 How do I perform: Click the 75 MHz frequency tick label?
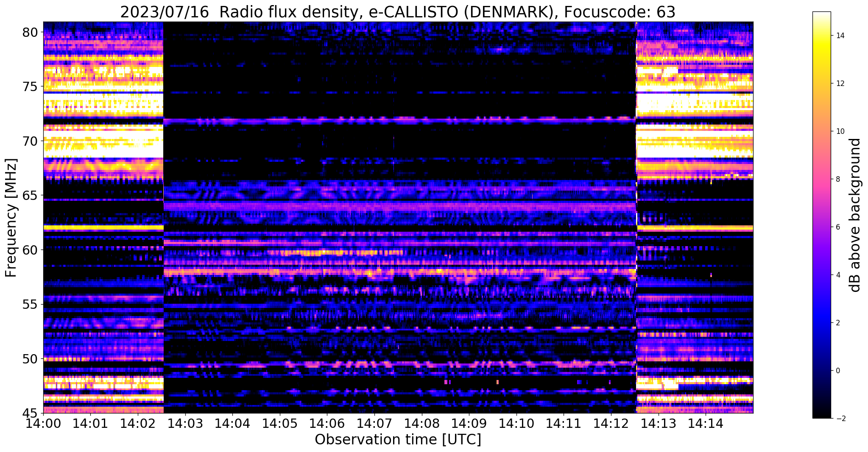[30, 87]
